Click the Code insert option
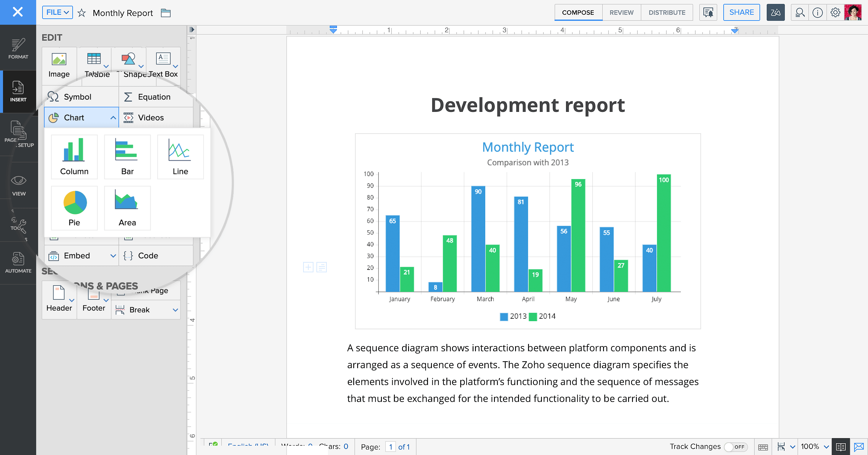 [156, 256]
